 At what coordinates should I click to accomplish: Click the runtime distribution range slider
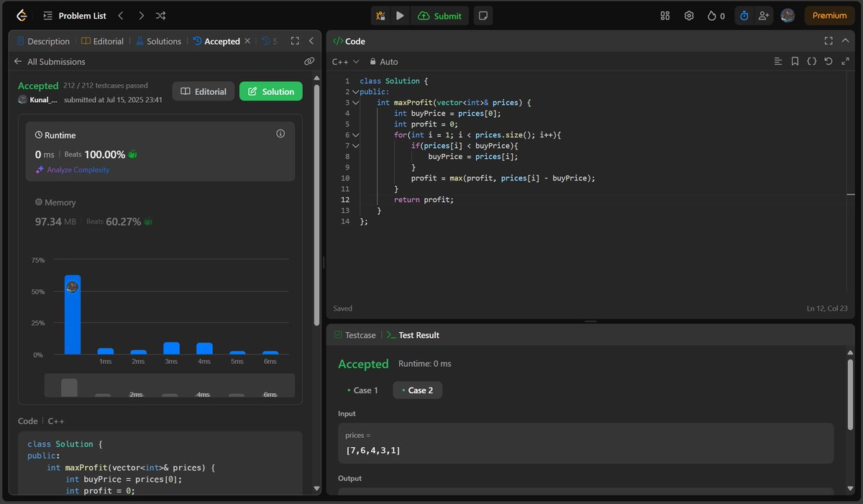tap(170, 385)
